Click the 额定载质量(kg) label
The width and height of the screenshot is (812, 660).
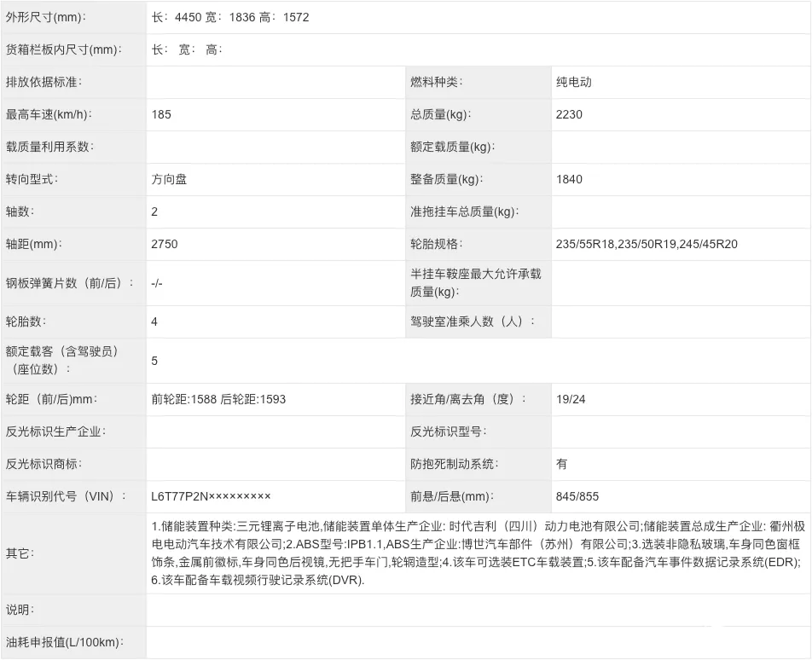453,147
